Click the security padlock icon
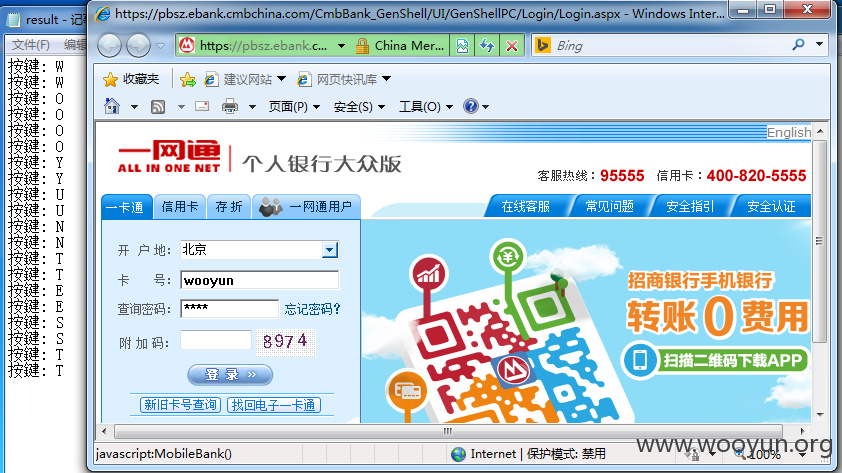 click(362, 46)
